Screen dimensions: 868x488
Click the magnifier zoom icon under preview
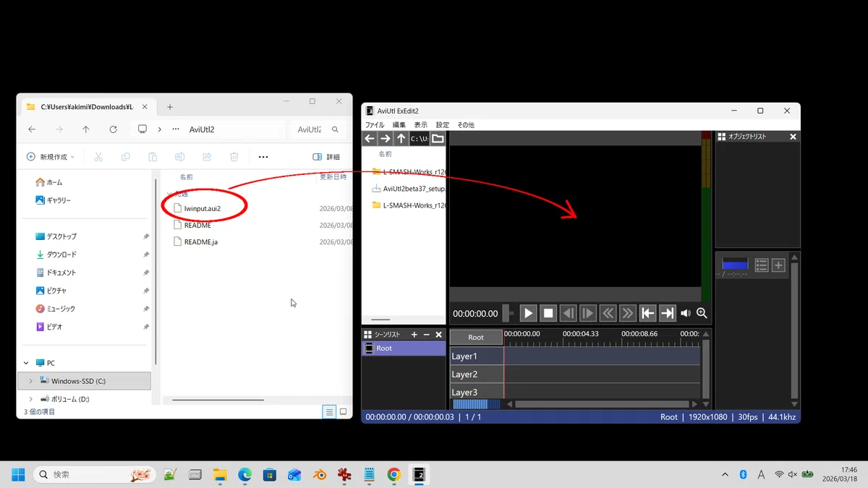[702, 313]
